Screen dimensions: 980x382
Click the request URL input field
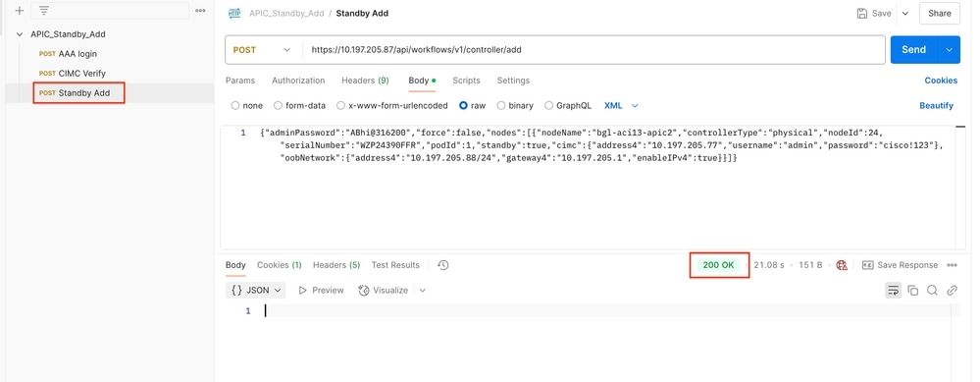pyautogui.click(x=593, y=50)
